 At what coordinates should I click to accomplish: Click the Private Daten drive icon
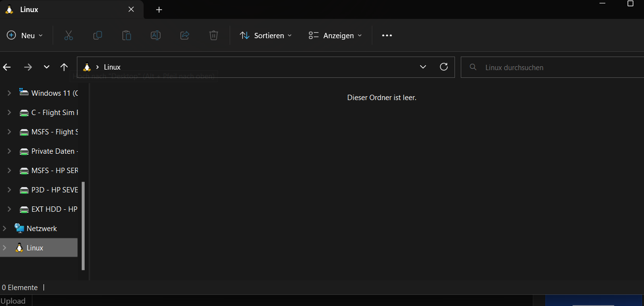[x=24, y=151]
